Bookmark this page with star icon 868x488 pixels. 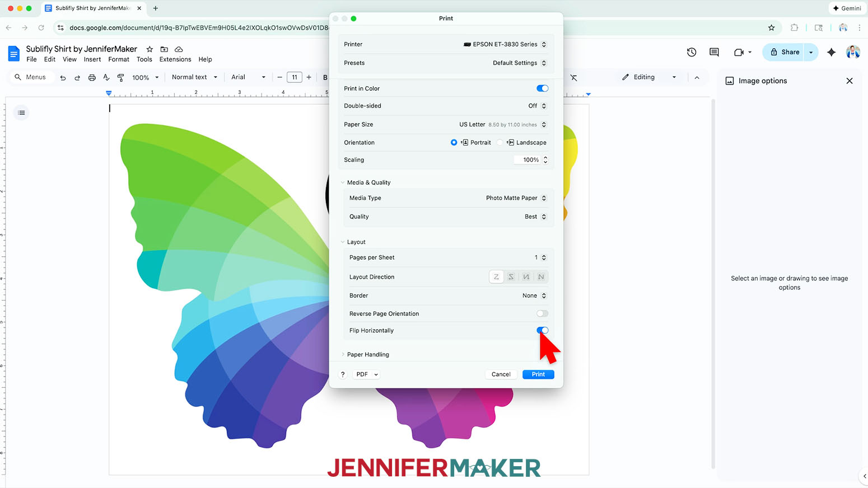pyautogui.click(x=771, y=27)
